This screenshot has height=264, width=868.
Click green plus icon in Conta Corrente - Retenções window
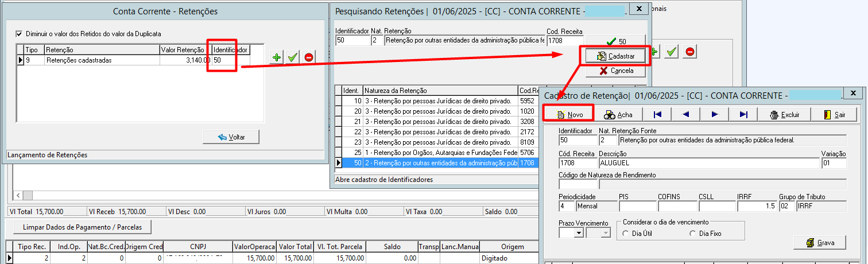tap(277, 57)
